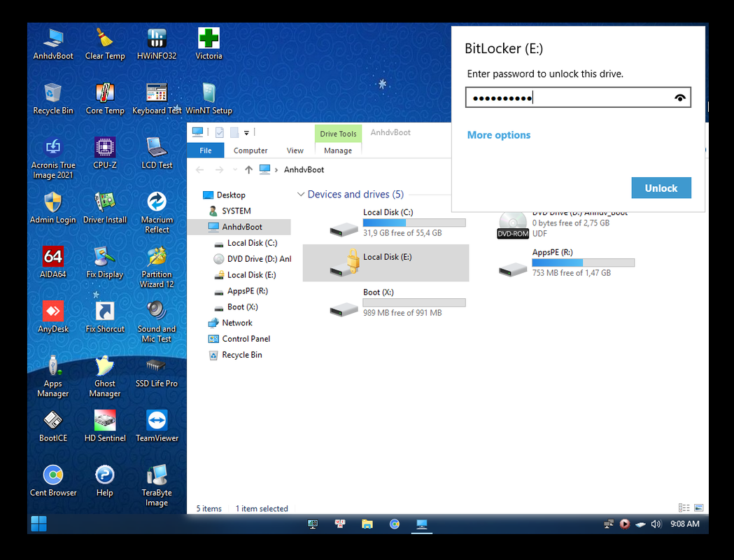This screenshot has width=734, height=560.
Task: Open the File menu tab
Action: [x=206, y=150]
